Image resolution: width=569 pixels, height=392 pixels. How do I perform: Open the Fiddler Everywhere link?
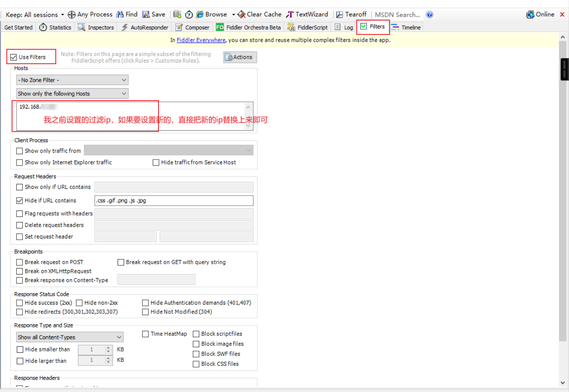coord(201,40)
